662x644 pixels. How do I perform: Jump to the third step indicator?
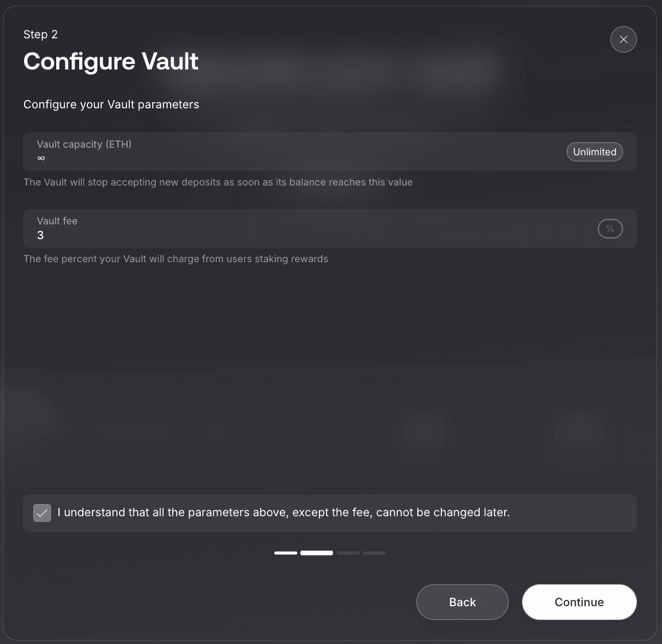348,553
